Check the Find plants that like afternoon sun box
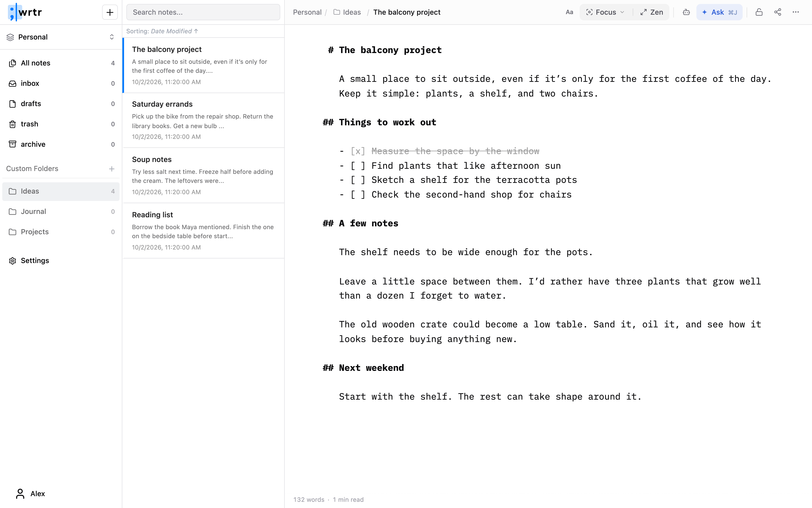This screenshot has height=508, width=812. (x=358, y=166)
